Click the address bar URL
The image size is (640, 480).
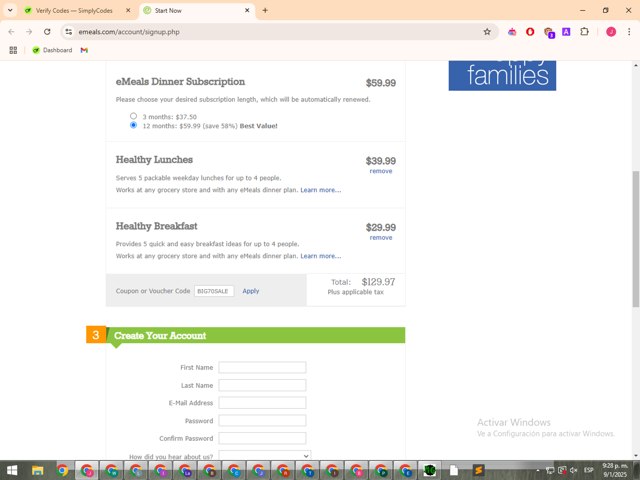click(129, 32)
